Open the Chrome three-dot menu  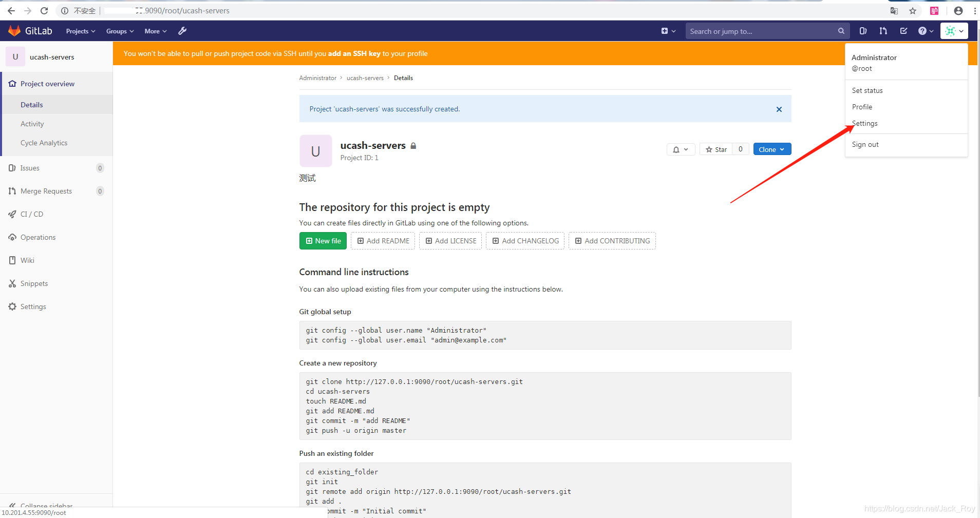975,11
